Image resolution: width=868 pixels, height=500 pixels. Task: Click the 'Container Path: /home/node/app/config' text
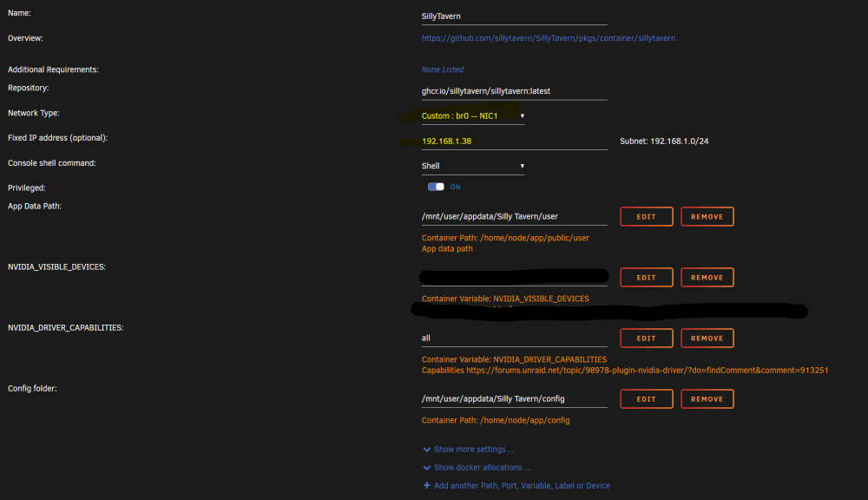coord(496,420)
